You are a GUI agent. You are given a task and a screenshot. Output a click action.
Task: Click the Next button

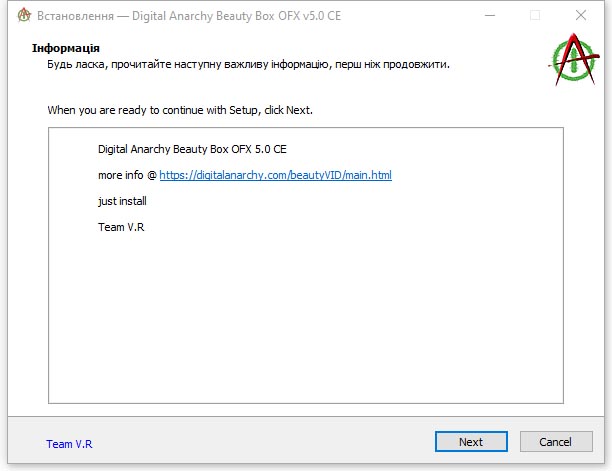[x=471, y=441]
